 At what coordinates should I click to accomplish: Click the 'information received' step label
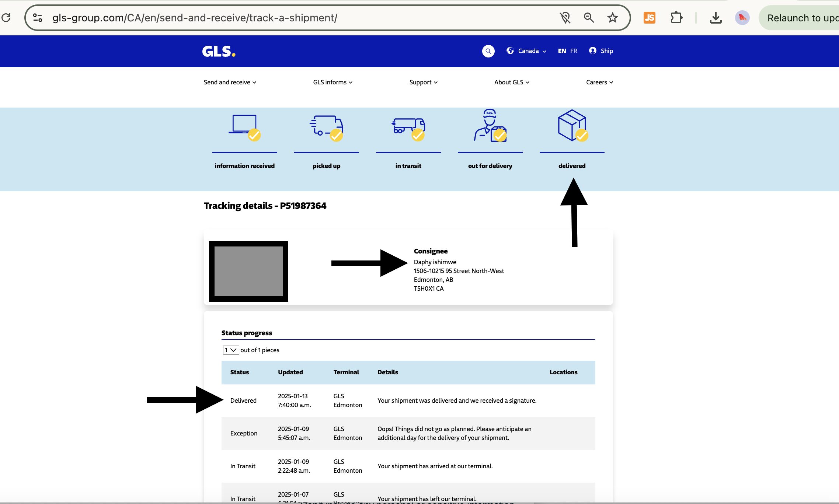(x=244, y=166)
